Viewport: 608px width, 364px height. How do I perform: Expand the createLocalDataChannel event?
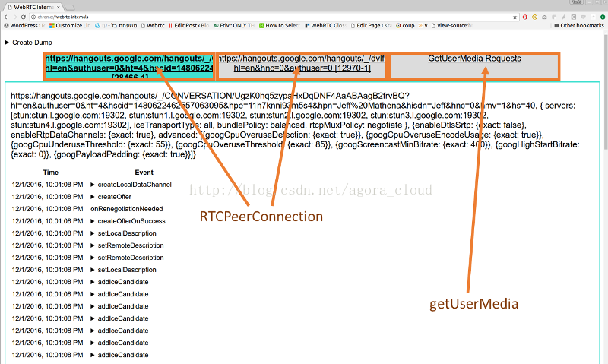(131, 185)
